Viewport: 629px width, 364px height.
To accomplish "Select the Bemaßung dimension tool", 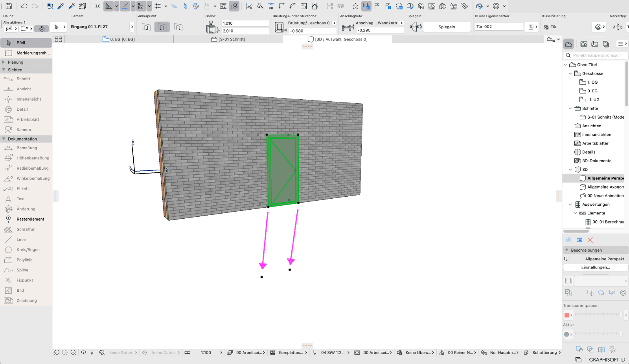I will tap(26, 148).
